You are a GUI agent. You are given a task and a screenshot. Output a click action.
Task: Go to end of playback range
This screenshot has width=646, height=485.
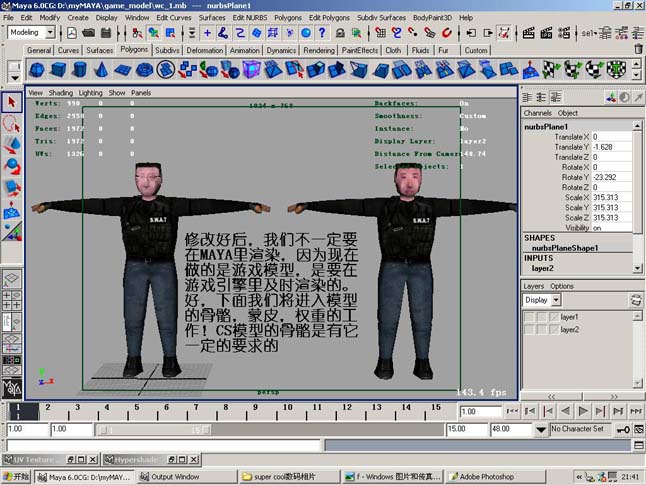point(636,411)
